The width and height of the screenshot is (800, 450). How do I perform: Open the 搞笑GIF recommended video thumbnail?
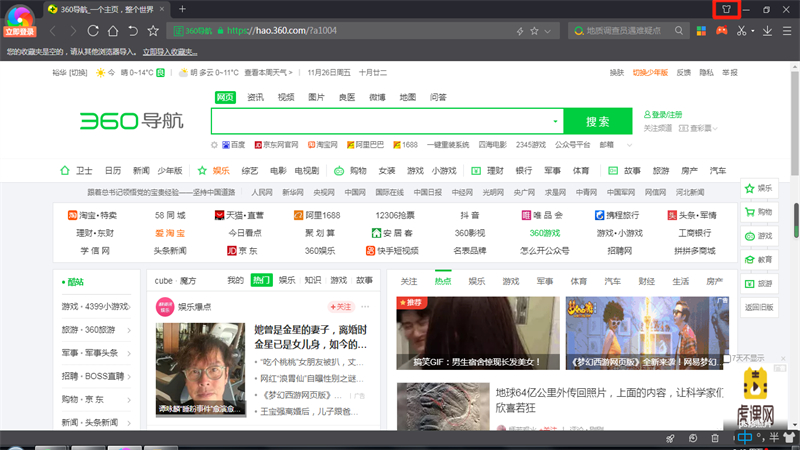click(x=478, y=333)
